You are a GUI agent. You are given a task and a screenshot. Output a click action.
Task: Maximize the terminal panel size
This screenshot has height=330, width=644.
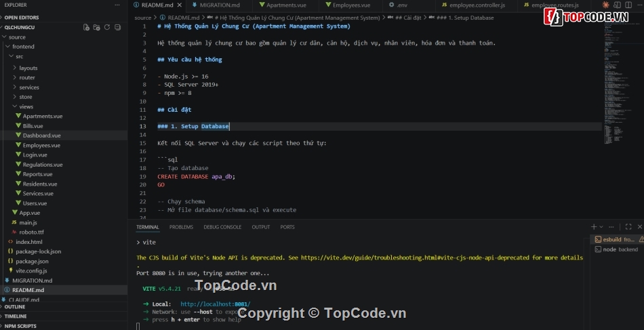point(628,226)
